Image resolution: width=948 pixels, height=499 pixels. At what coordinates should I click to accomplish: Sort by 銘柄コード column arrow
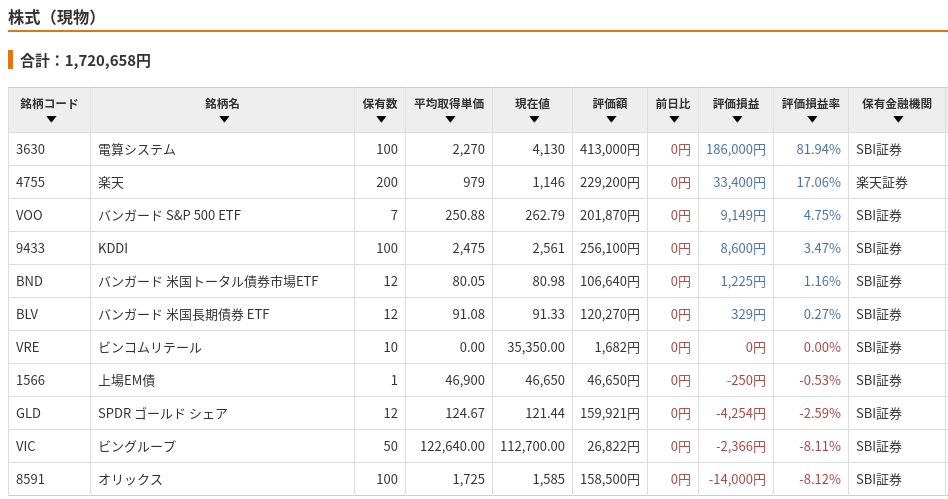(x=51, y=119)
